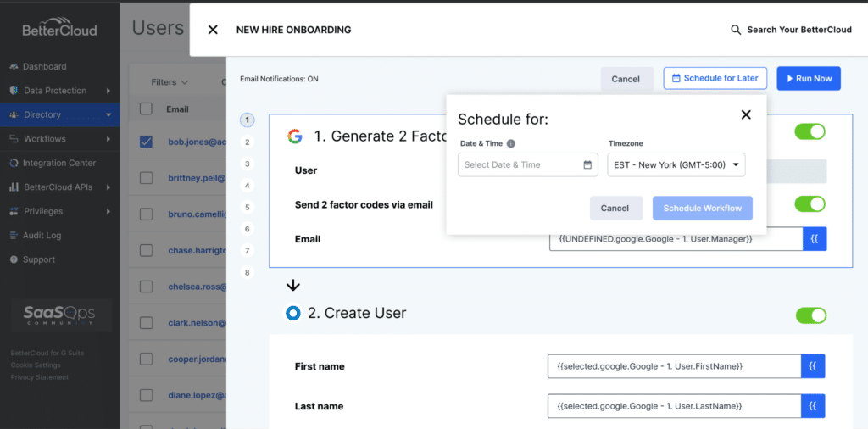Close the Schedule for dialog
868x429 pixels.
[746, 114]
